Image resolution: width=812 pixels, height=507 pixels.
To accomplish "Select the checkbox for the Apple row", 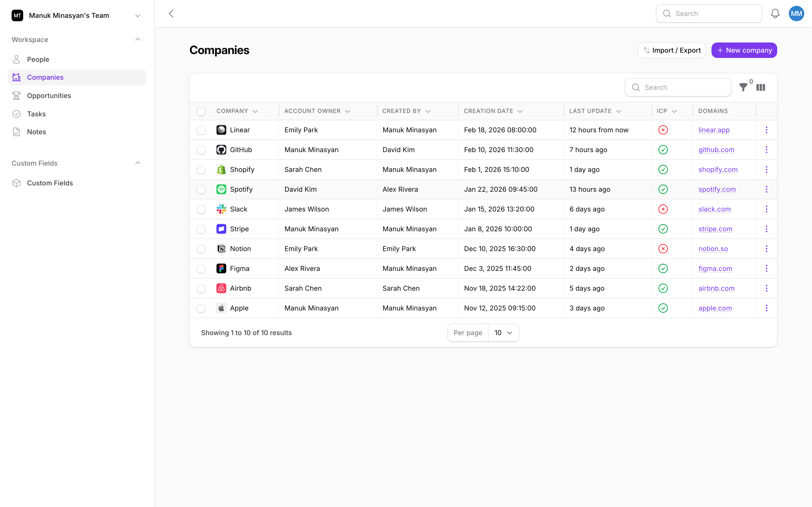I will tap(201, 308).
